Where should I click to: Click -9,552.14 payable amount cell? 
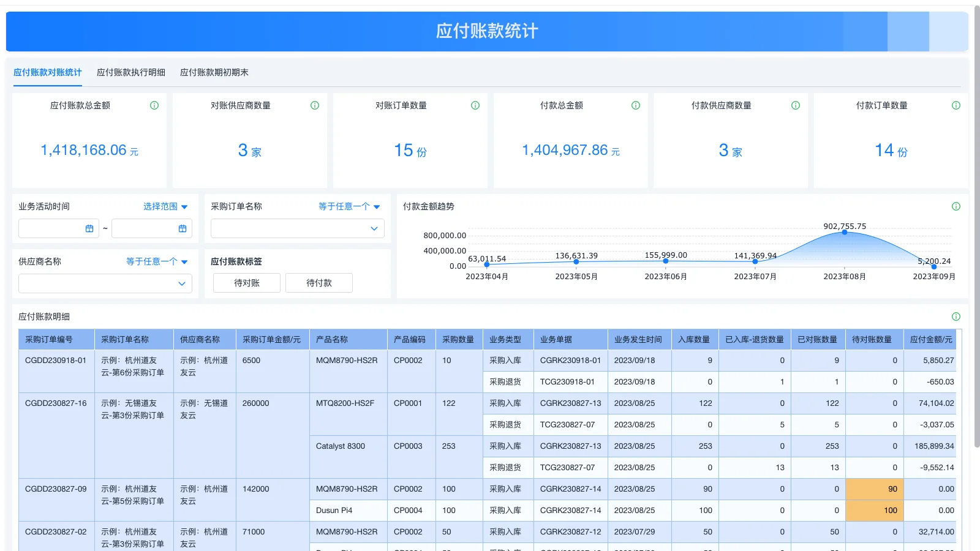(930, 468)
